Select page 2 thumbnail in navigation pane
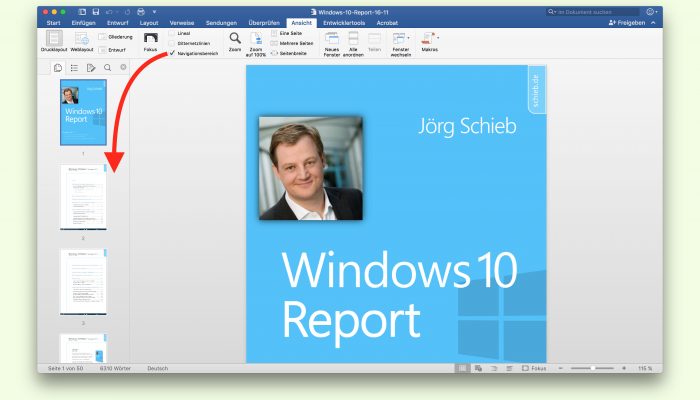This screenshot has height=400, width=700. click(83, 197)
